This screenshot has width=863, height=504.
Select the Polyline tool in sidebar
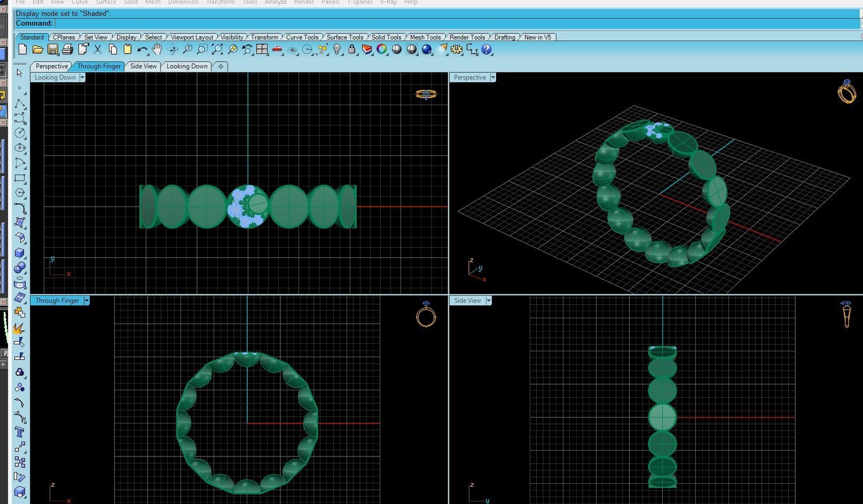(x=20, y=103)
